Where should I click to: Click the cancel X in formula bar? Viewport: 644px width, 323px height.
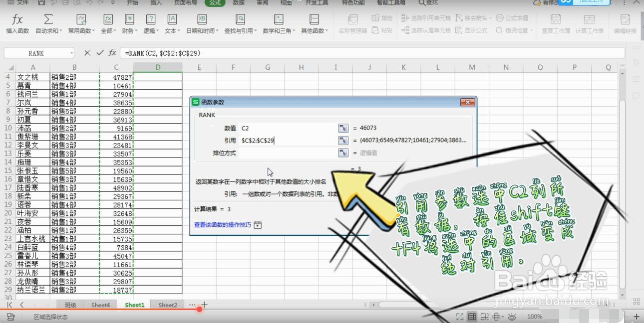tap(87, 53)
